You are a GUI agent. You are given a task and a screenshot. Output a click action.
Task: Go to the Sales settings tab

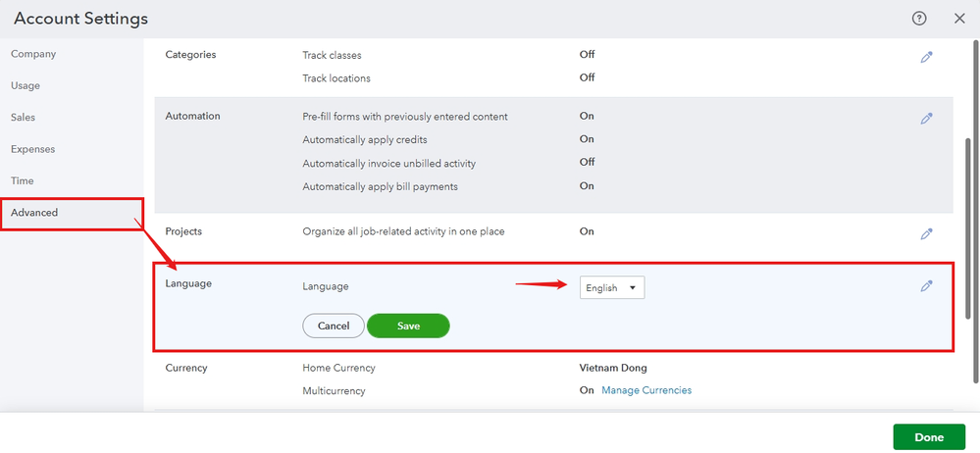[24, 118]
